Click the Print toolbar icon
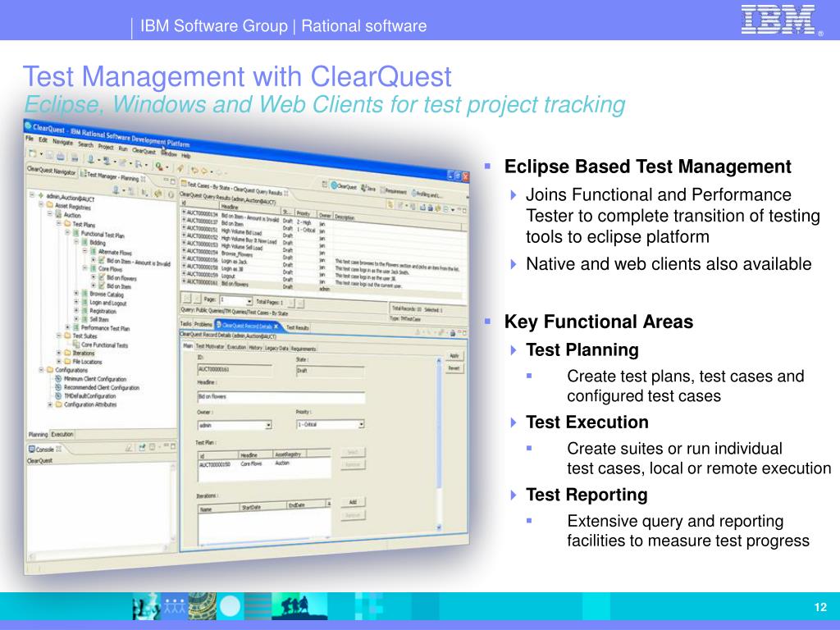 (x=74, y=157)
